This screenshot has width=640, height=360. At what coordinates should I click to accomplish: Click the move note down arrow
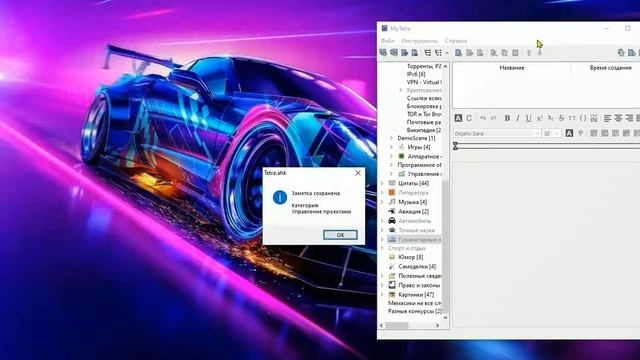coord(540,53)
